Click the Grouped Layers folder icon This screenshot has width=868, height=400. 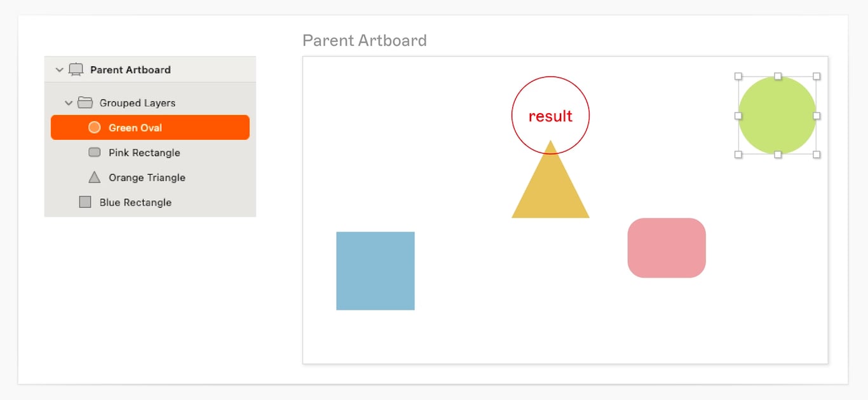click(85, 102)
